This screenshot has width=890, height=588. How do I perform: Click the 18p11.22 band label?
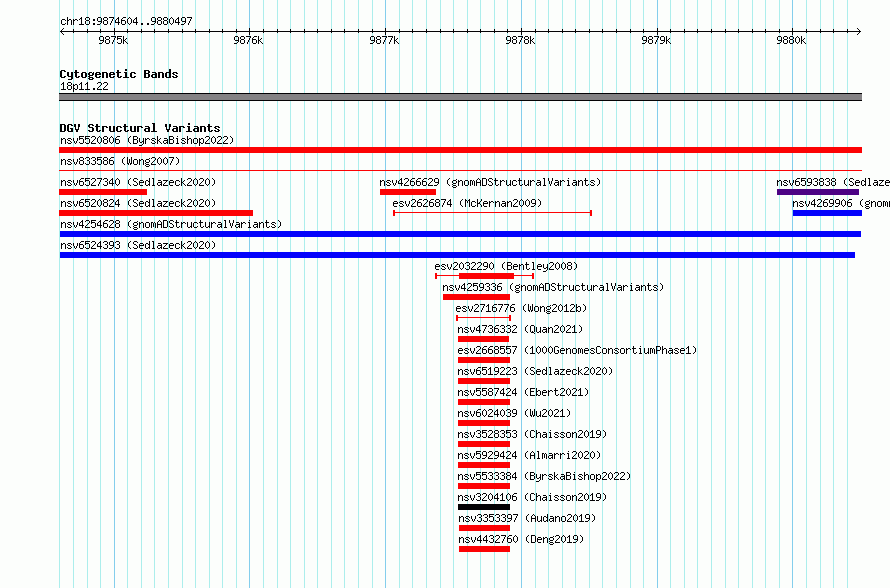84,86
